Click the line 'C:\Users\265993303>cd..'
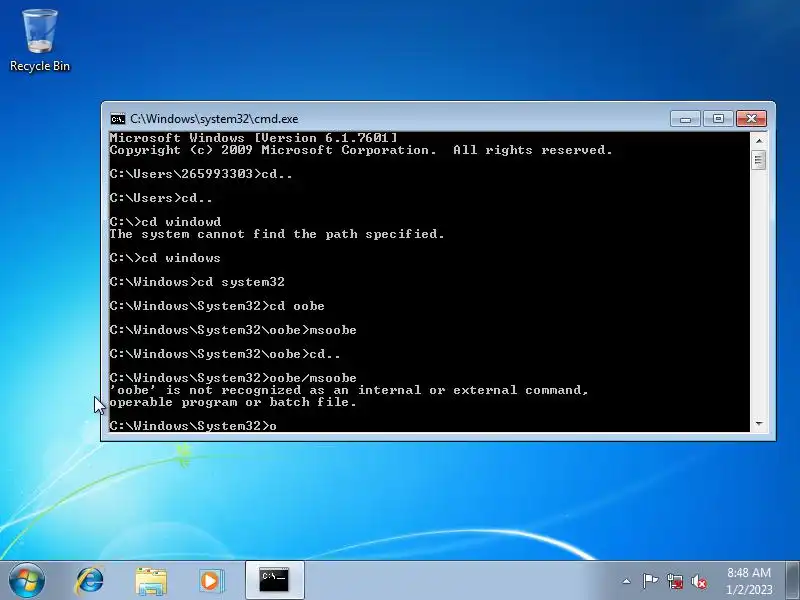This screenshot has height=600, width=800. point(201,174)
